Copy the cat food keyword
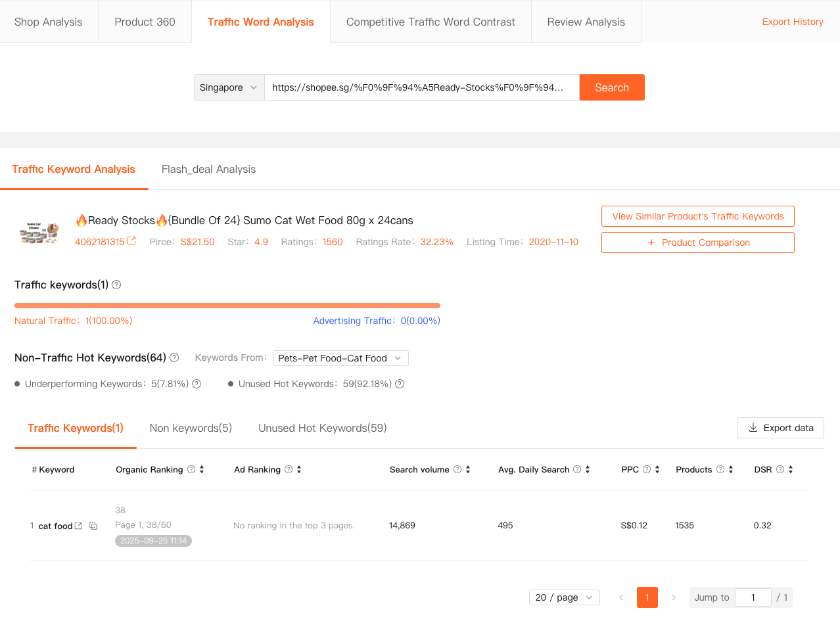840x625 pixels. (93, 526)
